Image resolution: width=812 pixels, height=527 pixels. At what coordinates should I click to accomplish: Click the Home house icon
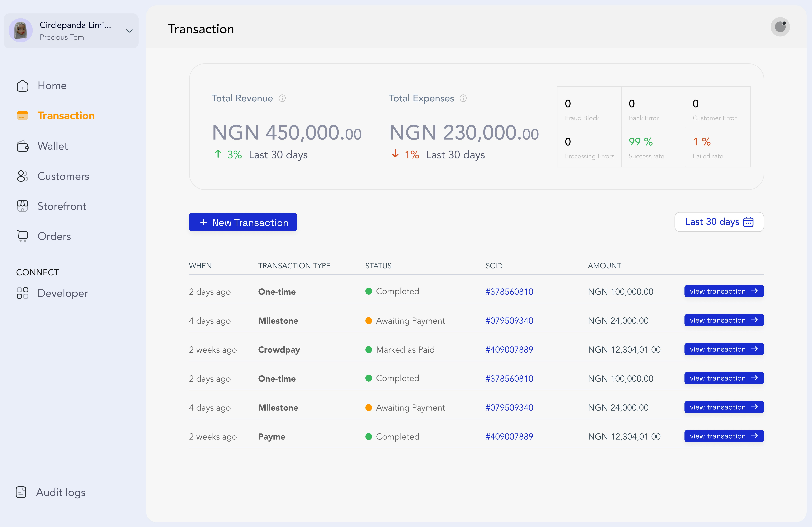tap(23, 86)
